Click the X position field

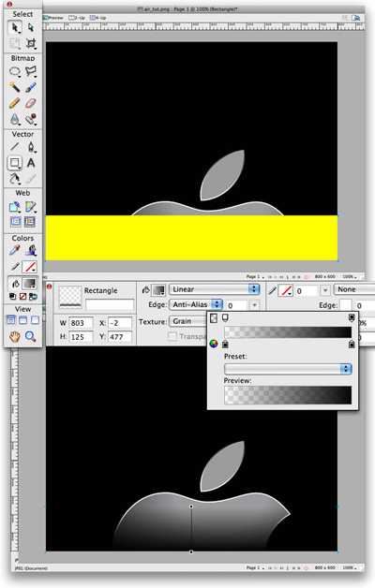pyautogui.click(x=120, y=323)
